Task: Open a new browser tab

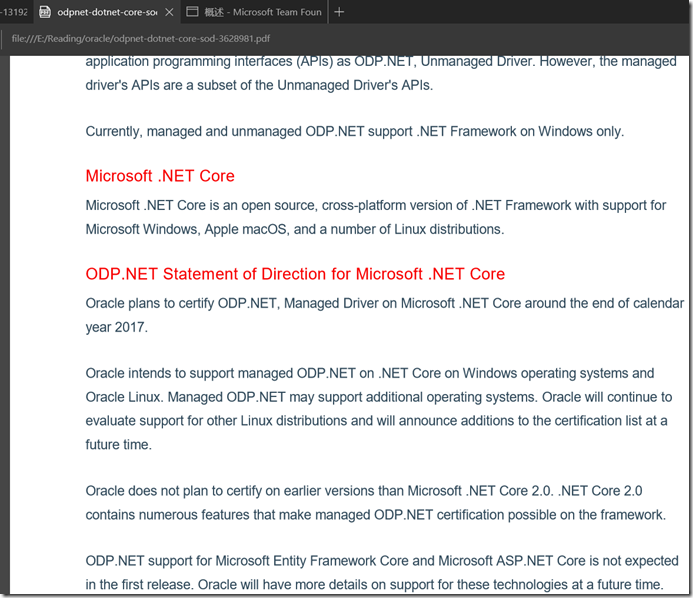Action: 339,12
